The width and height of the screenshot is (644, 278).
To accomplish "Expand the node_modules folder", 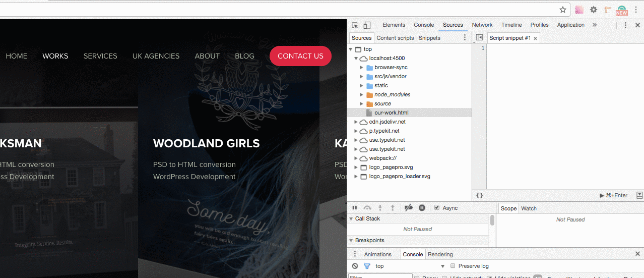I will 361,95.
